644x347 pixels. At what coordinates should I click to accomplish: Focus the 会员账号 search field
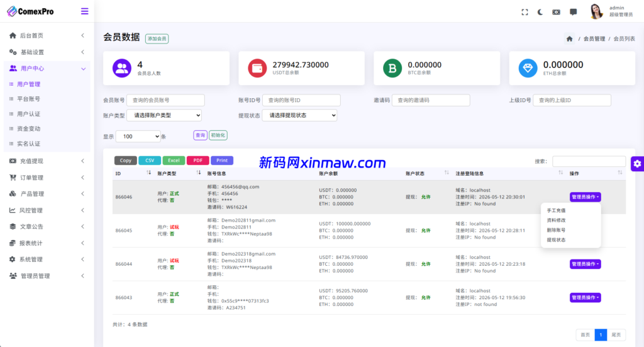(165, 100)
